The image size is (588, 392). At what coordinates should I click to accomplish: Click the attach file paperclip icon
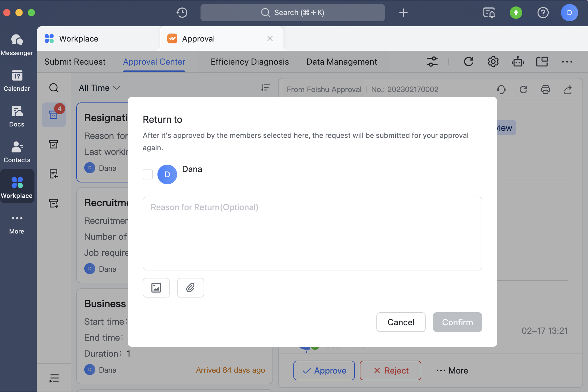(x=190, y=288)
